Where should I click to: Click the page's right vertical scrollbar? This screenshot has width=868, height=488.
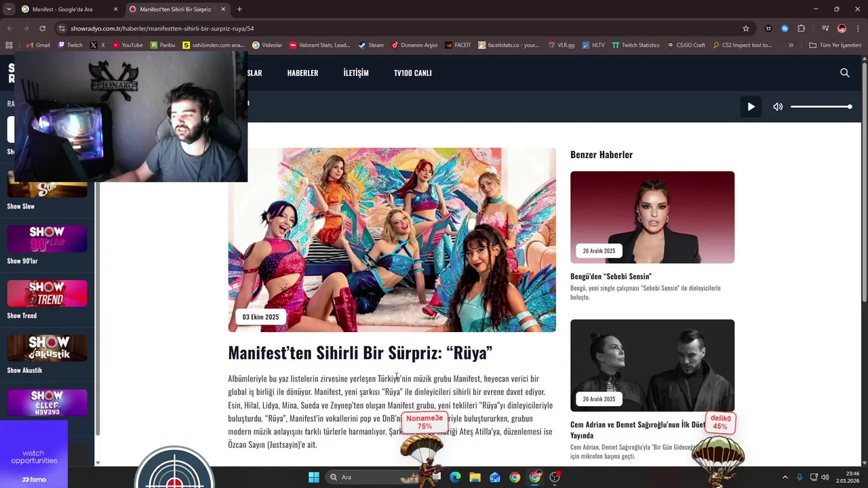click(864, 183)
